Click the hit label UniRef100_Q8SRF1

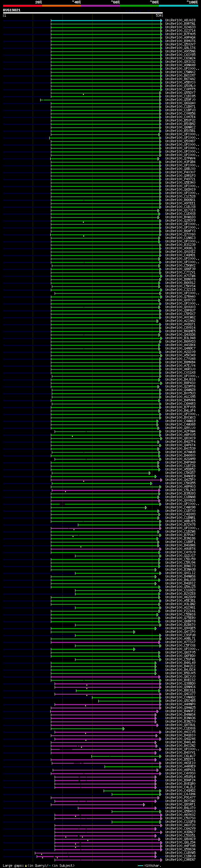tap(180, 804)
